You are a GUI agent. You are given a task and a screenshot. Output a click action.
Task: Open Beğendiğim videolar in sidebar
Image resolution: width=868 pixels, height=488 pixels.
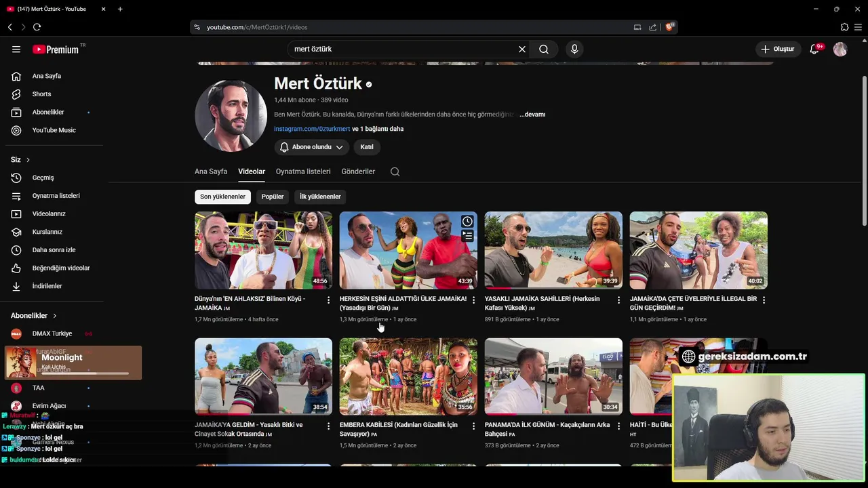pos(54,268)
